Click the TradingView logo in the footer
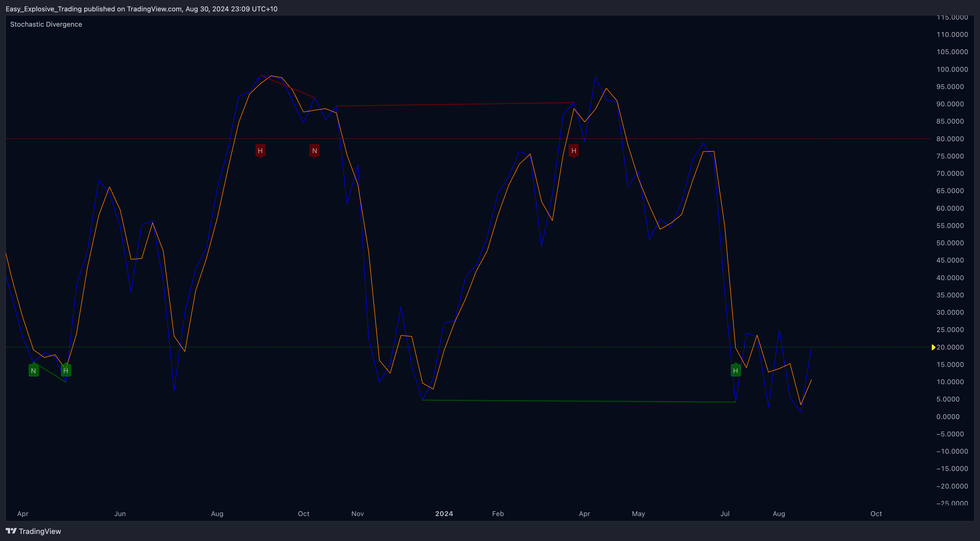This screenshot has height=541, width=980. pos(33,531)
